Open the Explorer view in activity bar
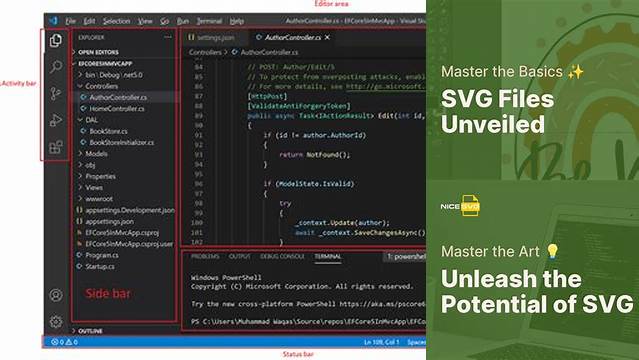 pos(56,40)
